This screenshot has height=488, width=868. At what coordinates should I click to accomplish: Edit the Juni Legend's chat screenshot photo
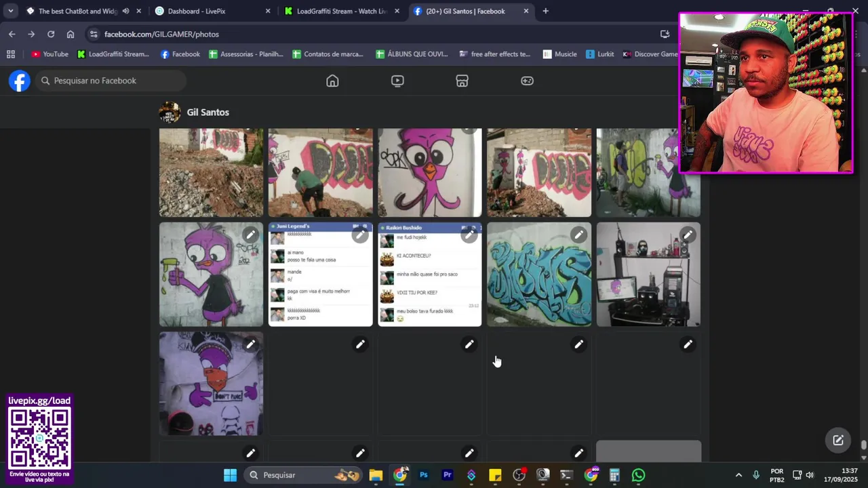coord(360,235)
